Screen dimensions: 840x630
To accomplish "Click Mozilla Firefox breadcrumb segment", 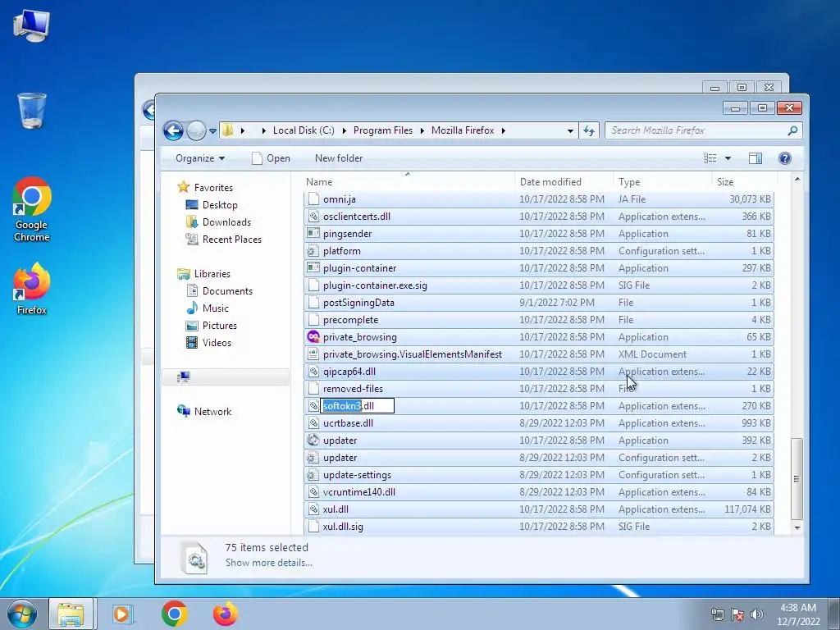I will (x=463, y=130).
